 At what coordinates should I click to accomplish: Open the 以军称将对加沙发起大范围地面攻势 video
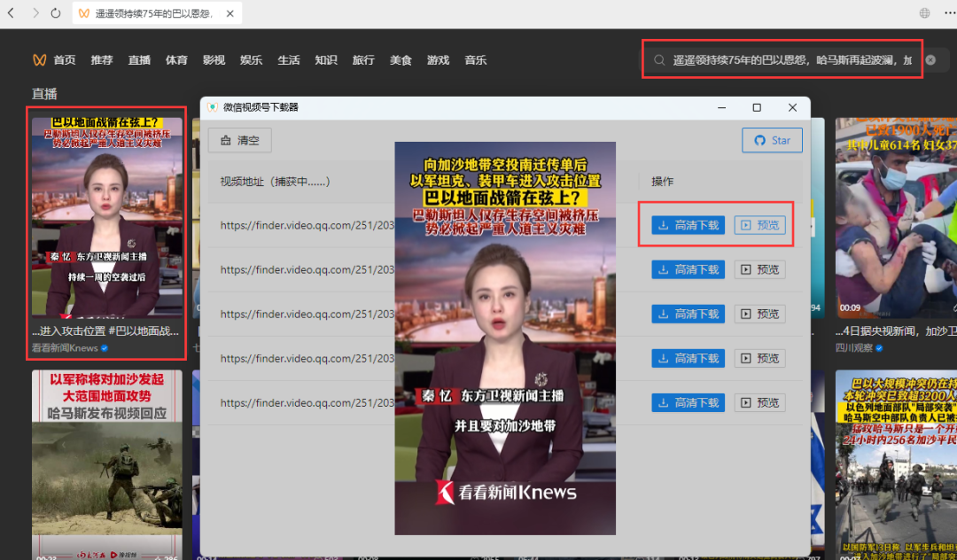click(x=107, y=465)
